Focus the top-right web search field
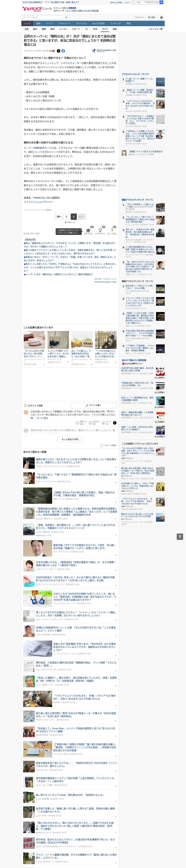The height and width of the screenshot is (868, 186). click(145, 2)
